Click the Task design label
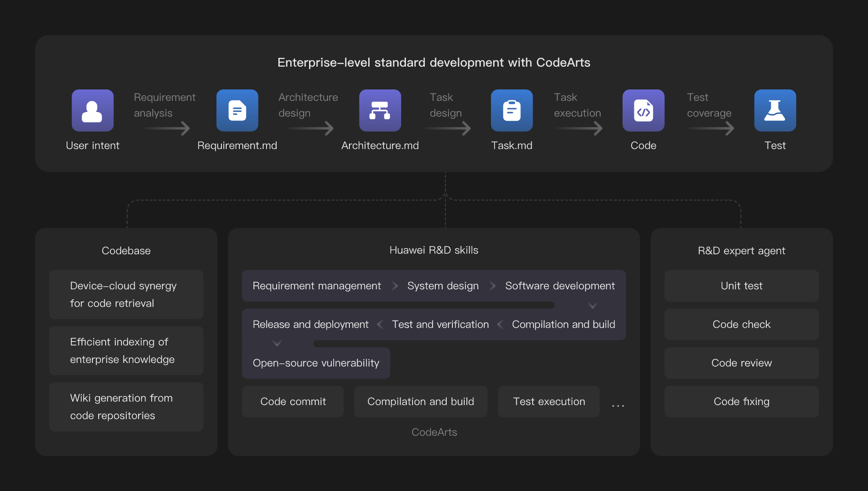 click(445, 105)
